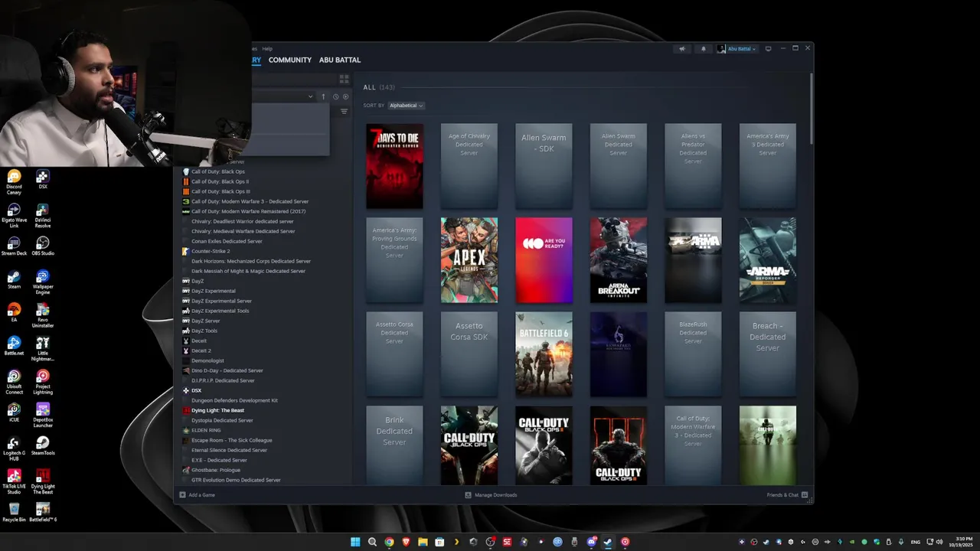Select ELDEN RING in the game list
Viewport: 980px width, 551px height.
tap(205, 430)
